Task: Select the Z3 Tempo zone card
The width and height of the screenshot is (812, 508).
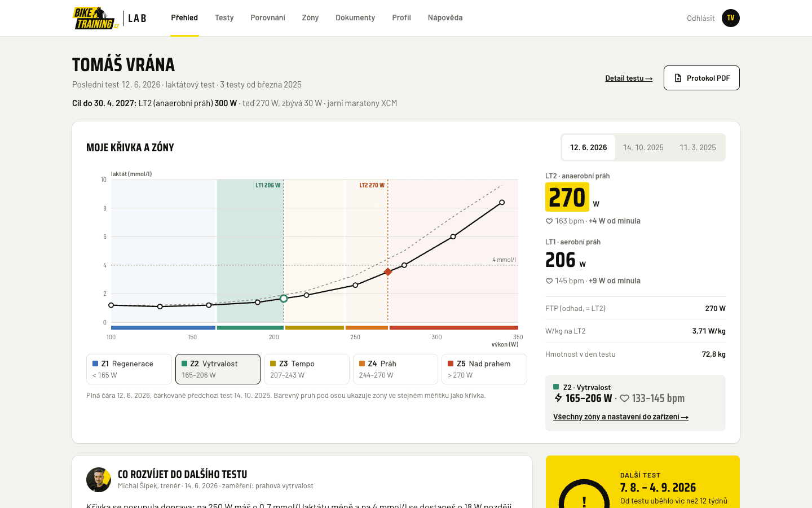Action: (307, 369)
